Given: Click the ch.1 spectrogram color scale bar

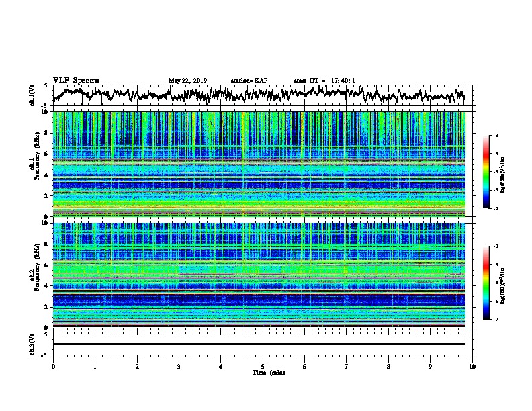Looking at the screenshot, I should click(x=486, y=172).
